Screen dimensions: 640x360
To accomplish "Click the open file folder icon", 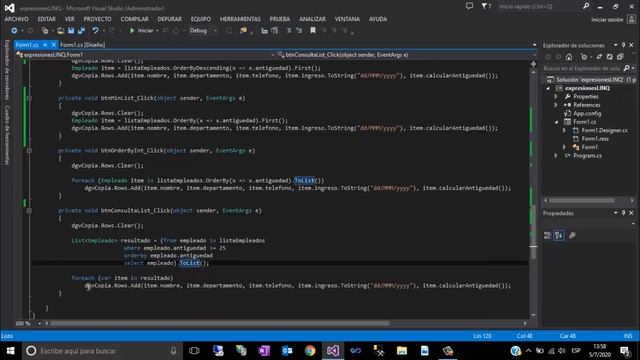I will (60, 31).
